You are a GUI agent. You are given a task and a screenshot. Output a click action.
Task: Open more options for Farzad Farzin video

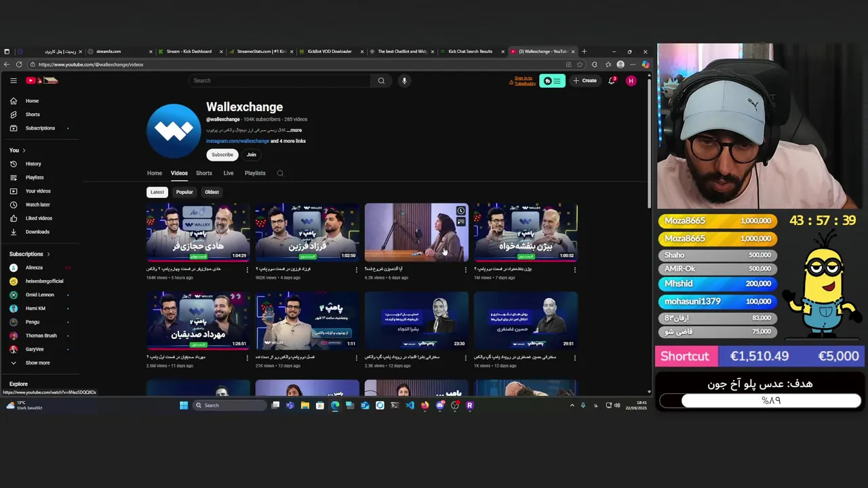pos(356,270)
